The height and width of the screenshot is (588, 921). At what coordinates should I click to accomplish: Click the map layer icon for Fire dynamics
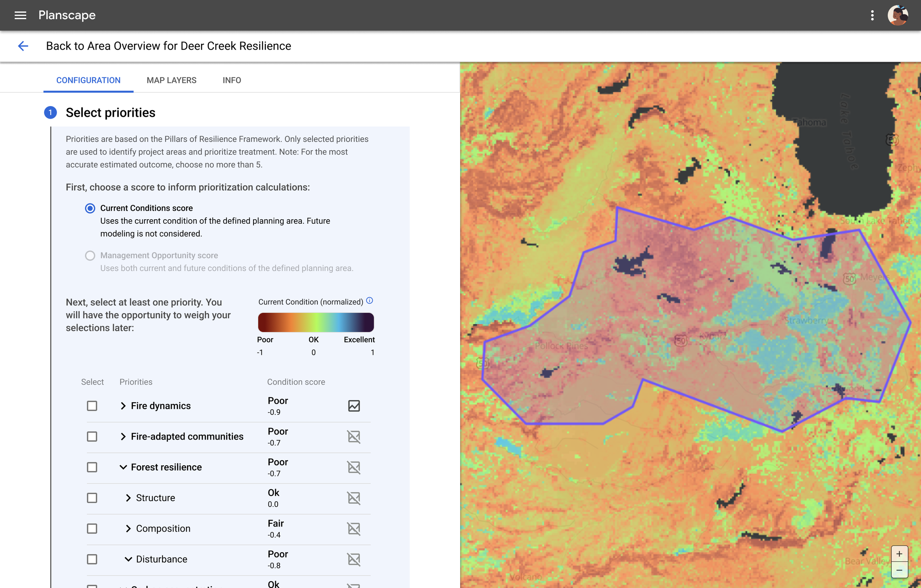click(x=354, y=405)
